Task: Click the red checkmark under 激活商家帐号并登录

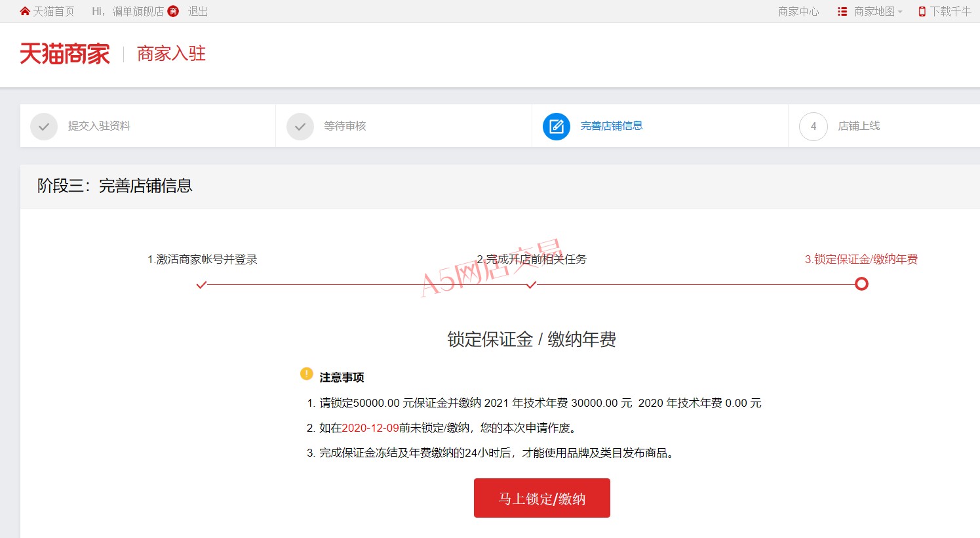Action: pyautogui.click(x=201, y=285)
